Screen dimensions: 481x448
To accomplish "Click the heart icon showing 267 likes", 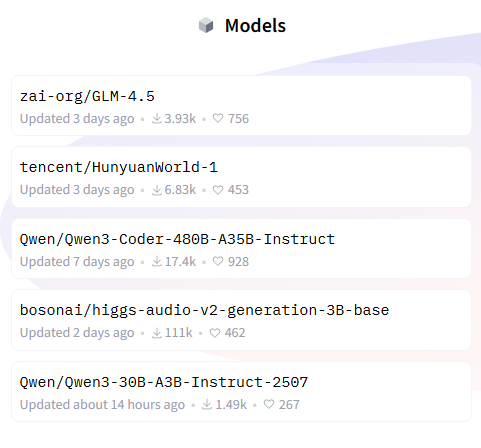I will click(x=269, y=404).
